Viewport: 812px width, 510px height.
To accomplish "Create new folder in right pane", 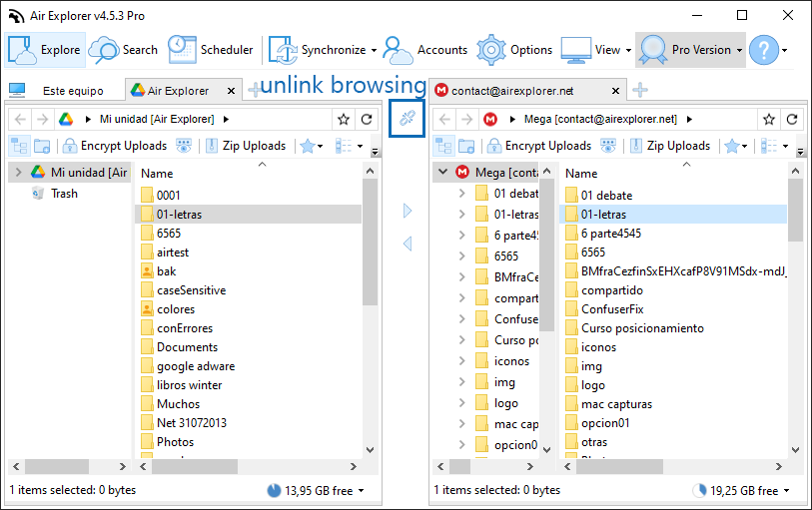I will (466, 146).
